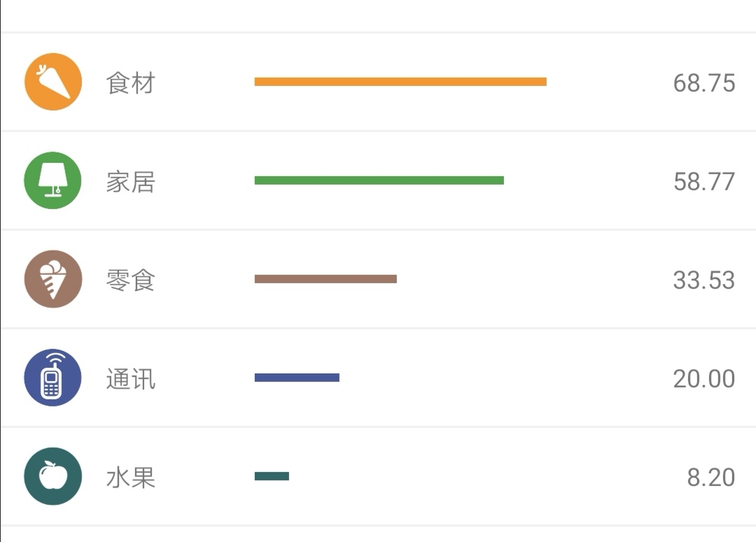
Task: Open the 食材 category label
Action: 131,83
